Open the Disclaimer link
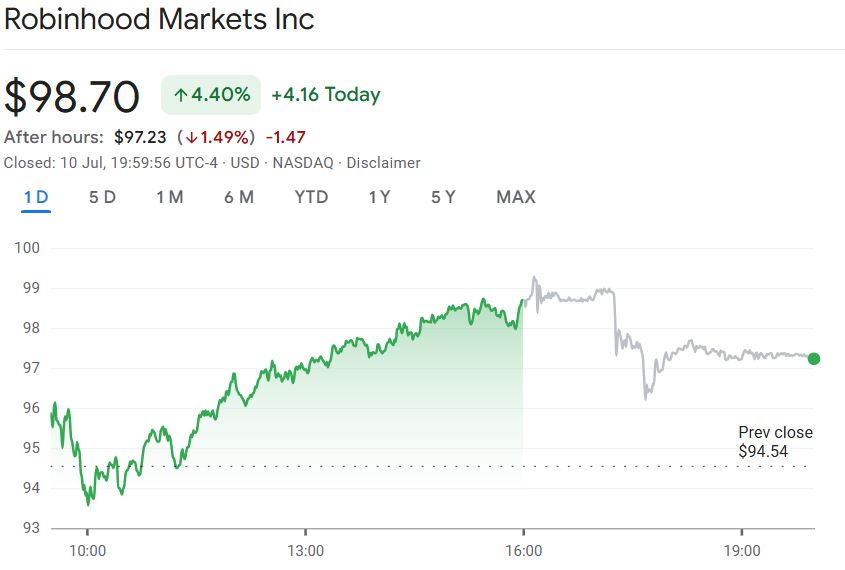This screenshot has height=570, width=845. click(383, 163)
